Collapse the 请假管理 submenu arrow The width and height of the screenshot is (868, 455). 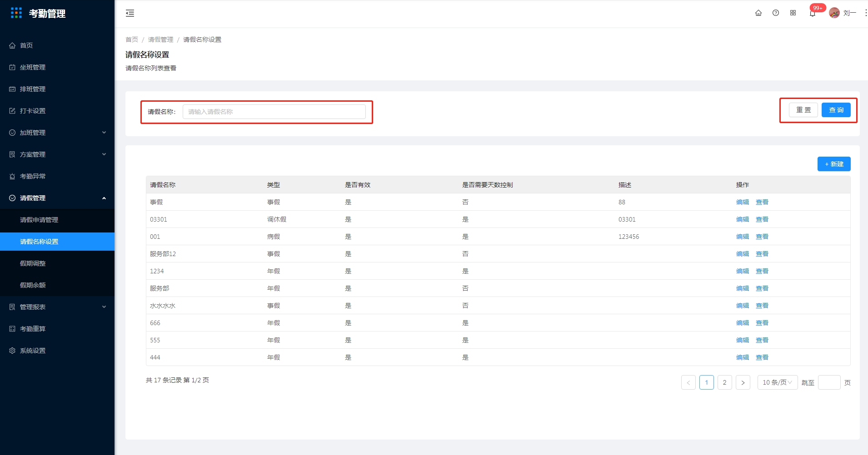[x=104, y=198]
